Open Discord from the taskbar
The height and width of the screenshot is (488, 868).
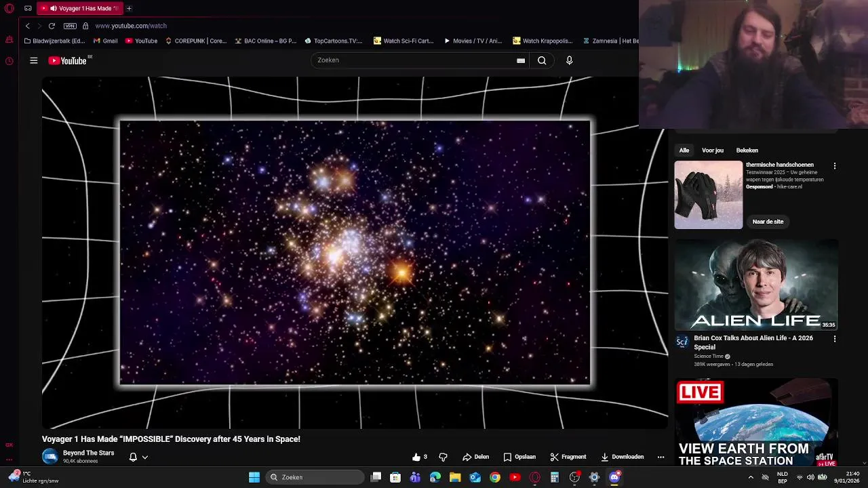click(x=614, y=477)
